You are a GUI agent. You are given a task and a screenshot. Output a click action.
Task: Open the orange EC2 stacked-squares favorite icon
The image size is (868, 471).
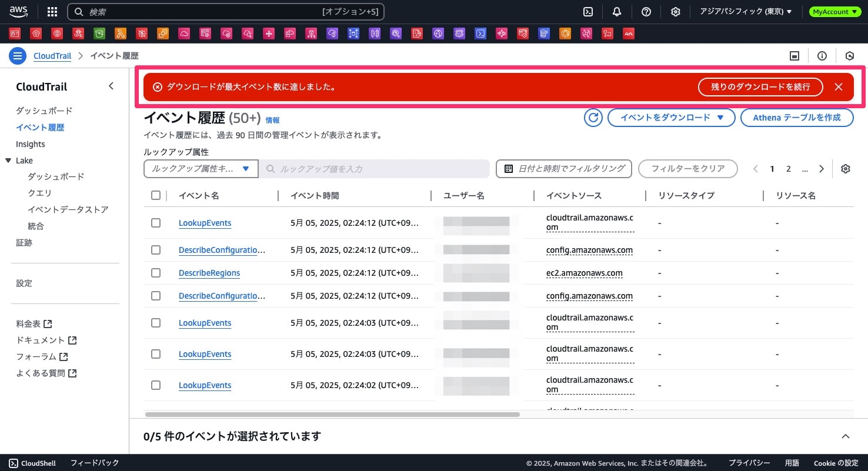163,34
